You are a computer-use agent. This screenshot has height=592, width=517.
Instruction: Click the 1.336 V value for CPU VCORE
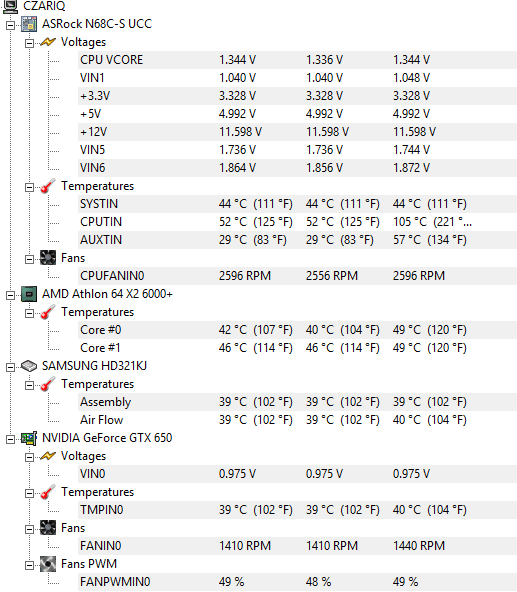coord(324,60)
